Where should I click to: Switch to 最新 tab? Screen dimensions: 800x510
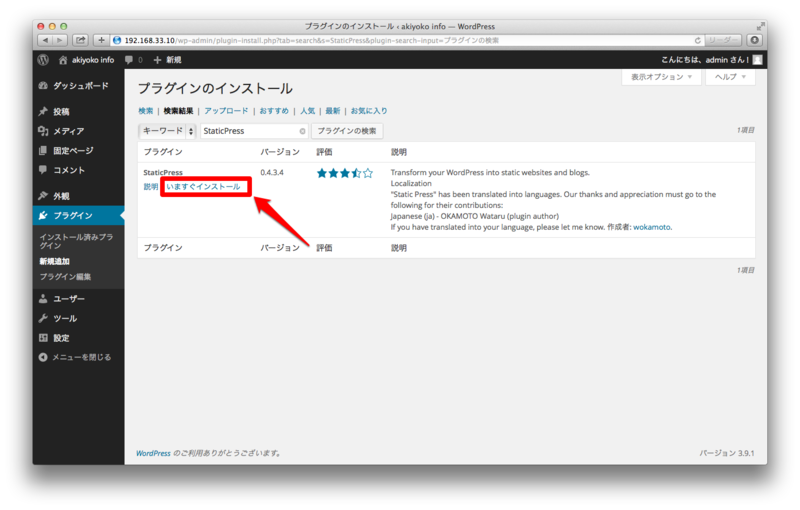pos(333,111)
